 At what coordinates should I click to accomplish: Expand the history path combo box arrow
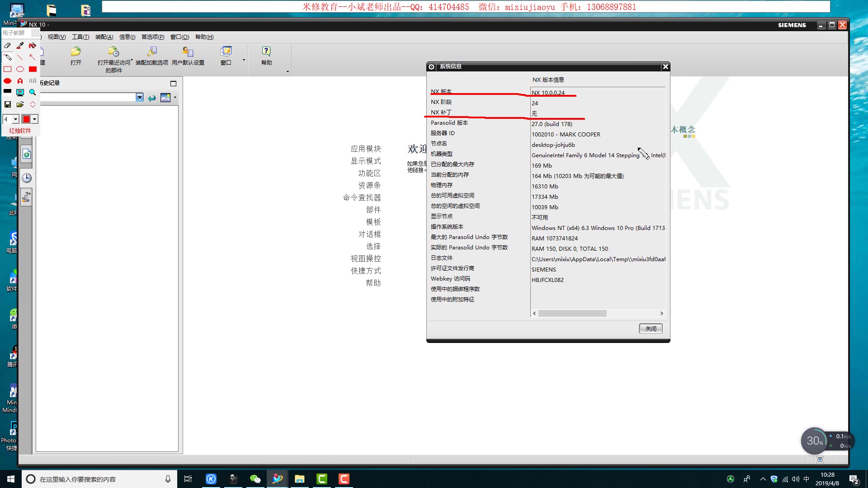[x=140, y=98]
